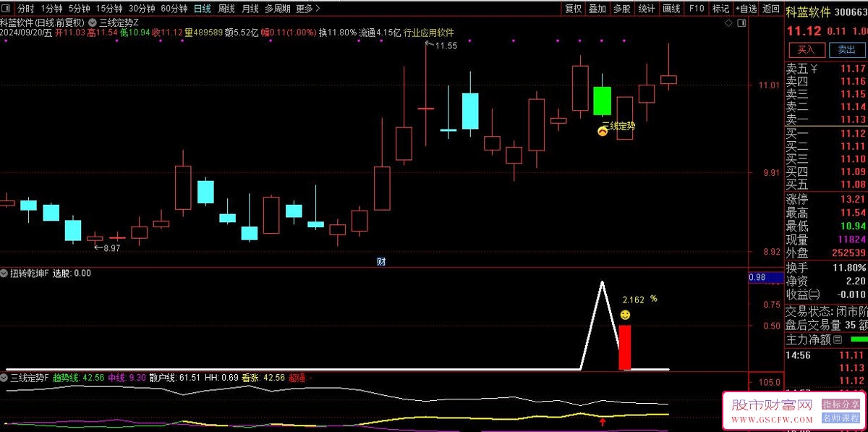This screenshot has width=868, height=432.
Task: Click the 标记 mark button
Action: (720, 9)
